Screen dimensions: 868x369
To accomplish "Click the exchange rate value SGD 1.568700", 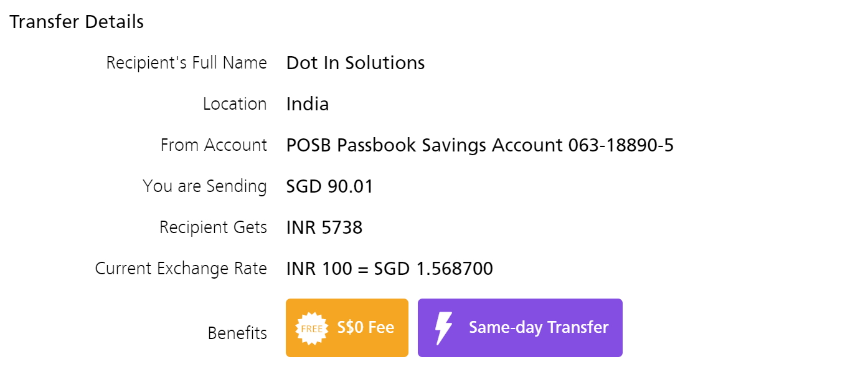I will coord(433,269).
